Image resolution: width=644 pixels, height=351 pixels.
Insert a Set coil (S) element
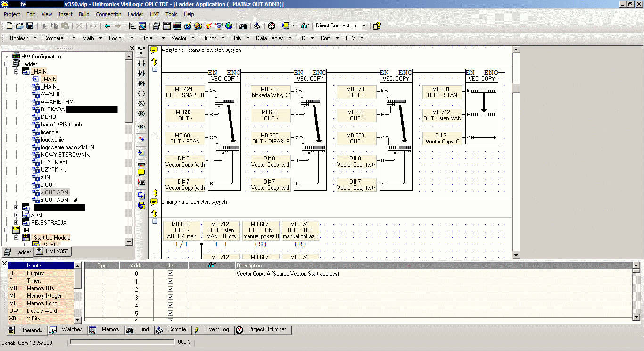[x=141, y=103]
